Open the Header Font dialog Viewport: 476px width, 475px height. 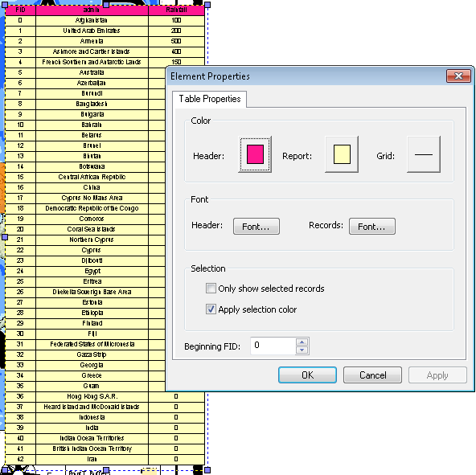[256, 227]
